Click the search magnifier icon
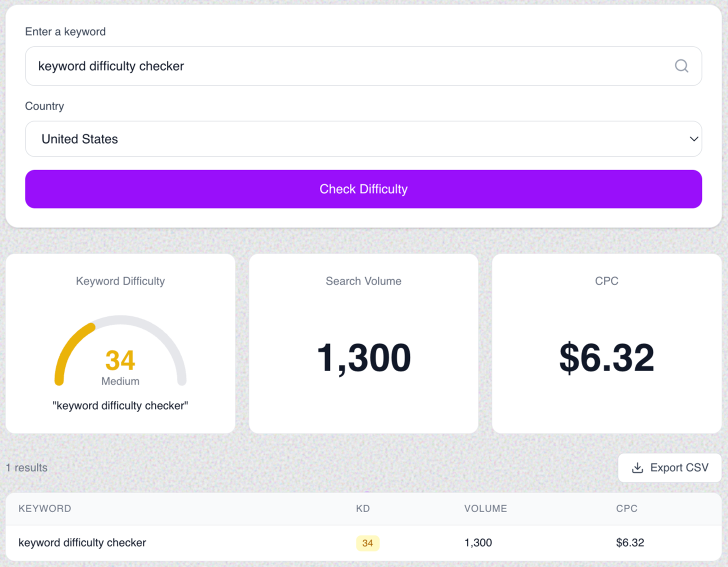The height and width of the screenshot is (567, 728). click(x=681, y=65)
